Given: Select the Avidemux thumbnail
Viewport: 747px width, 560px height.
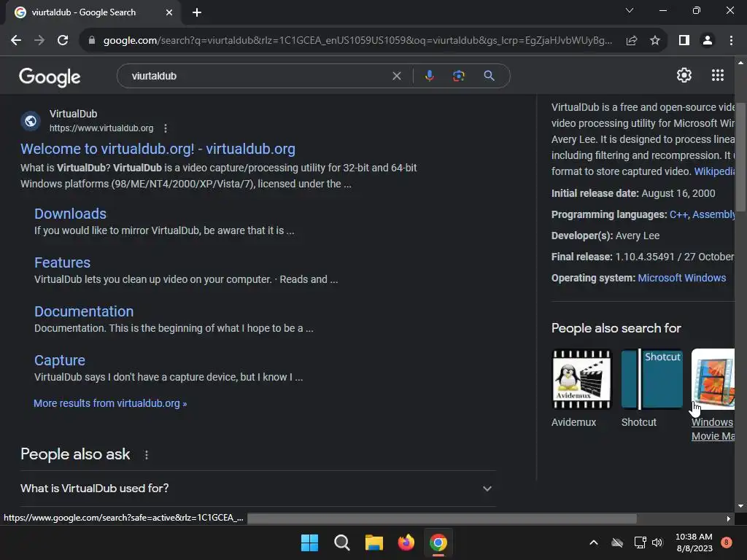Looking at the screenshot, I should coord(581,379).
